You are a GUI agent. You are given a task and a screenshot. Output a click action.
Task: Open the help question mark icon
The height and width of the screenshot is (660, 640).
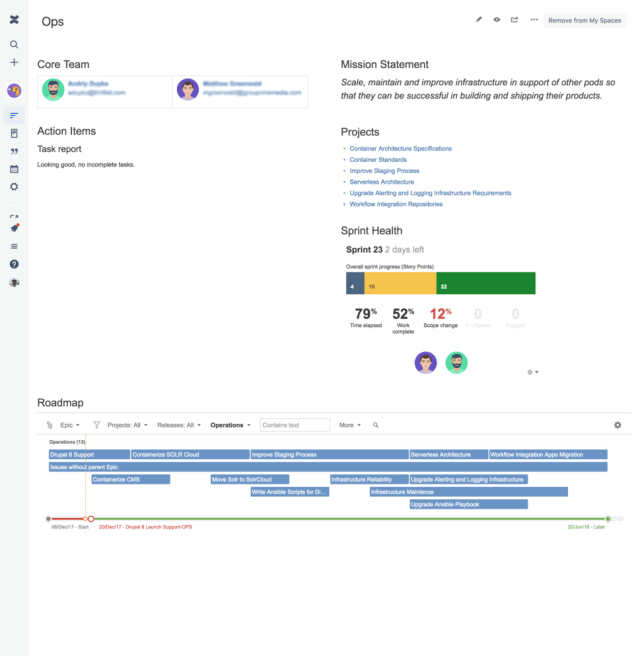point(14,264)
